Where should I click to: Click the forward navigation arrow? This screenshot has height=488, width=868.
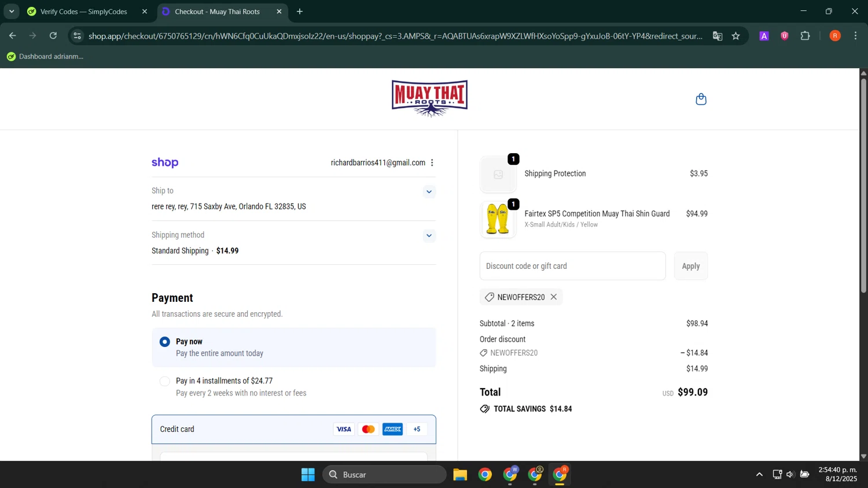click(32, 36)
